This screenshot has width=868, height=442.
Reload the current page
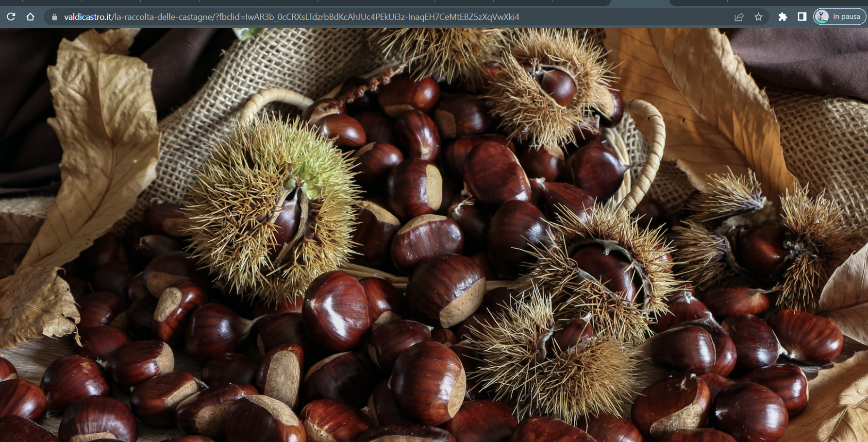[11, 17]
